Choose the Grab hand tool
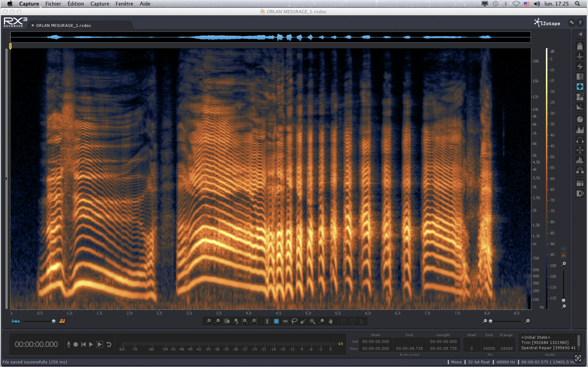588x367 pixels. tap(330, 321)
